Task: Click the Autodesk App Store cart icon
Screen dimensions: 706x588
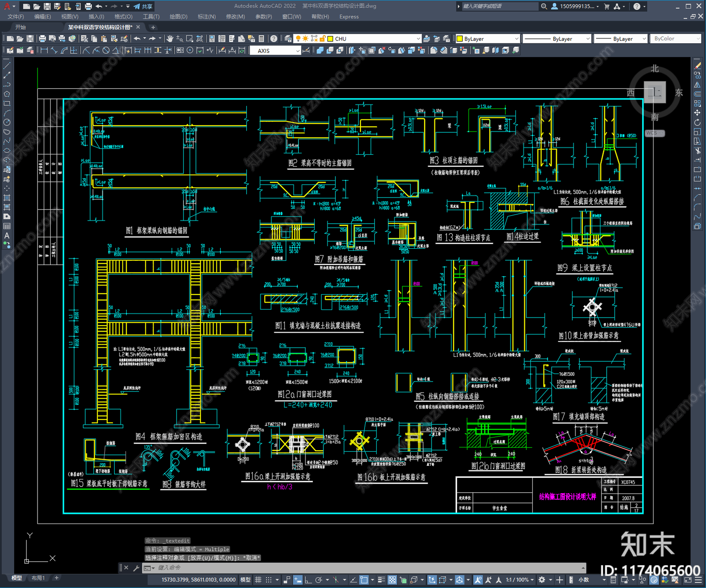Action: (607, 6)
